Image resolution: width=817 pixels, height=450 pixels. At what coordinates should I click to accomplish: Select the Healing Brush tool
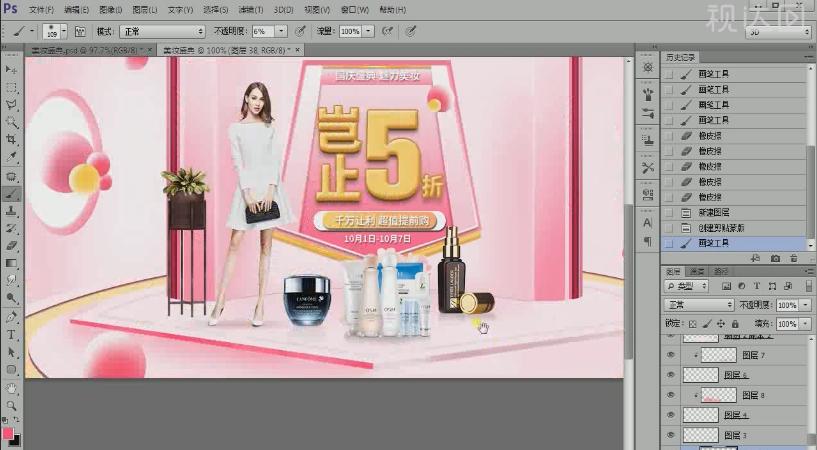coord(11,177)
